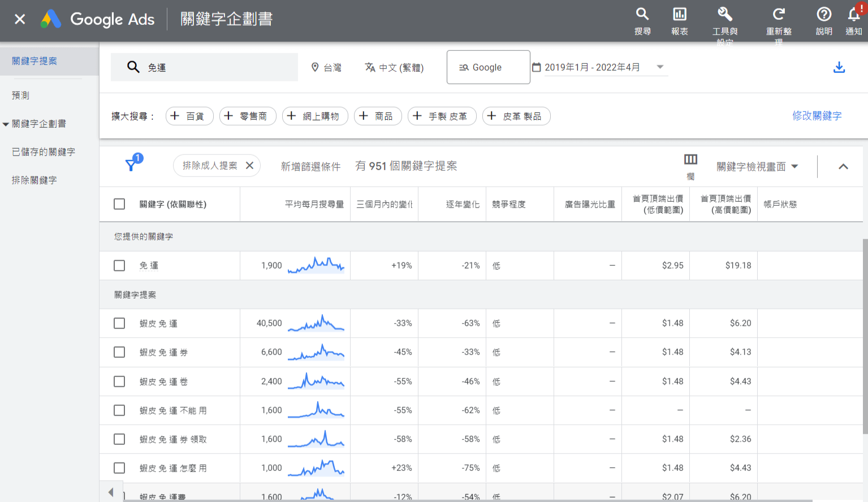The width and height of the screenshot is (868, 502).
Task: Open the date range dropdown arrow
Action: 660,67
